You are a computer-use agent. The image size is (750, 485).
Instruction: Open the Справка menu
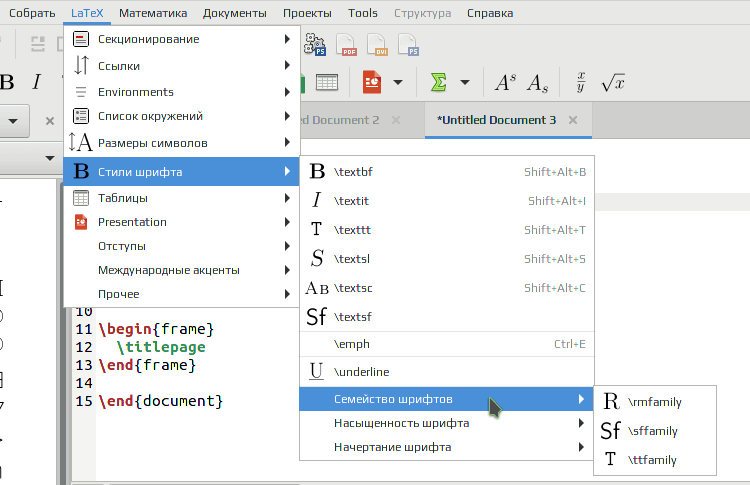pos(490,13)
